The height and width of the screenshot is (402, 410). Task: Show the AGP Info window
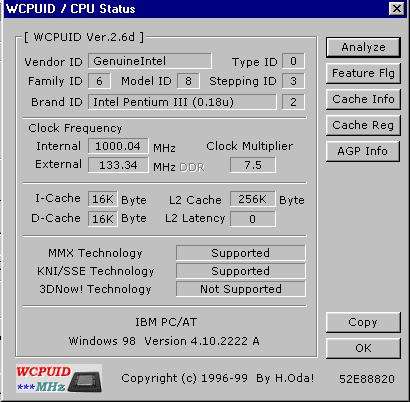point(363,151)
